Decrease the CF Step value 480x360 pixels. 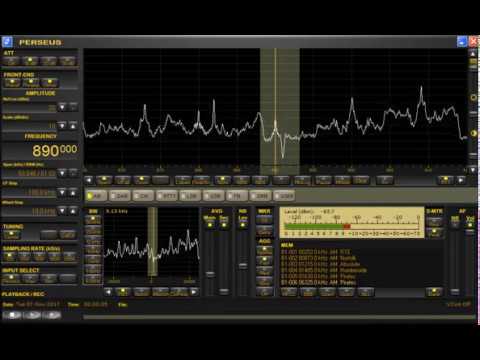point(62,192)
